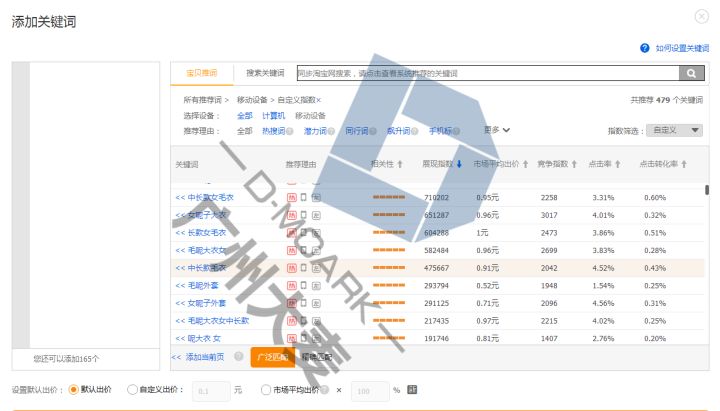Open the calculator icon after percent field

click(x=412, y=390)
